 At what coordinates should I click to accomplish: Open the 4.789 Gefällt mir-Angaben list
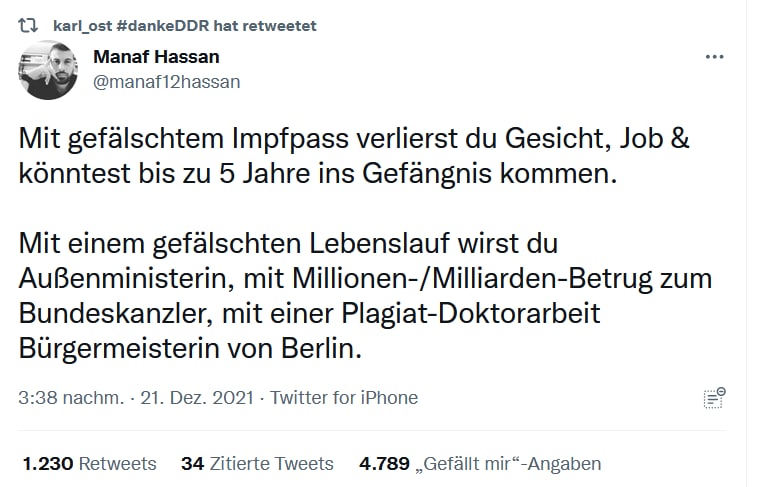(x=481, y=463)
